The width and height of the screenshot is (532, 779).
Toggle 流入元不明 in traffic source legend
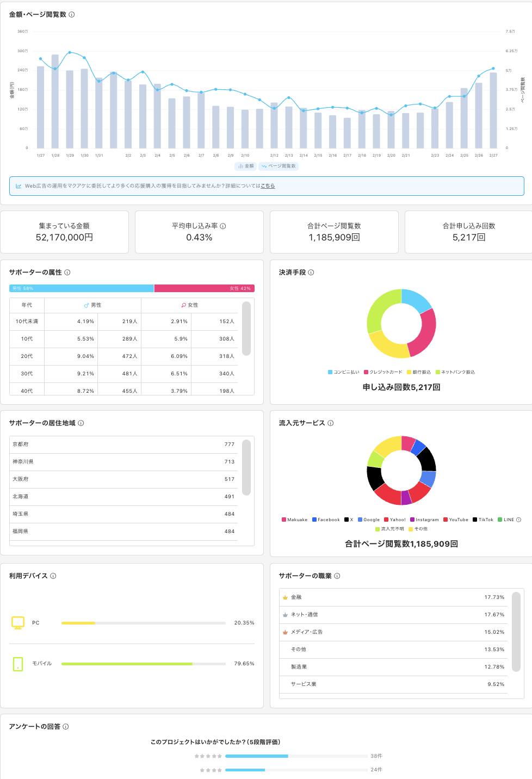pyautogui.click(x=389, y=529)
